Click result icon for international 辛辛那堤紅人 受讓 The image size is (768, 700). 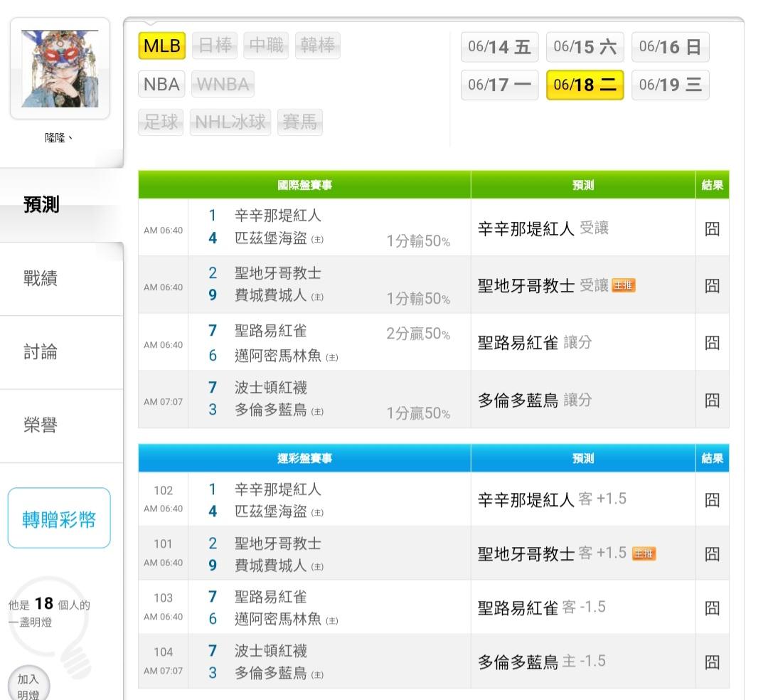712,229
